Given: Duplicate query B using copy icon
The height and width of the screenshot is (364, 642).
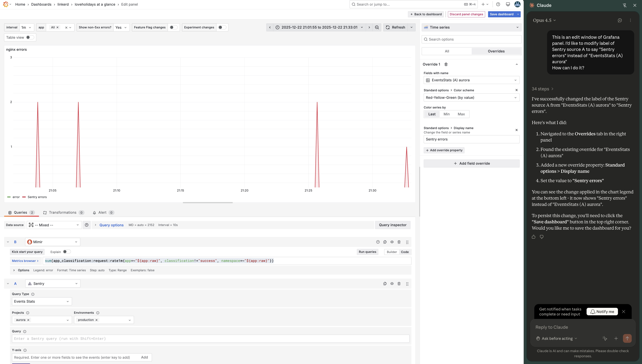Looking at the screenshot, I should coord(385,242).
